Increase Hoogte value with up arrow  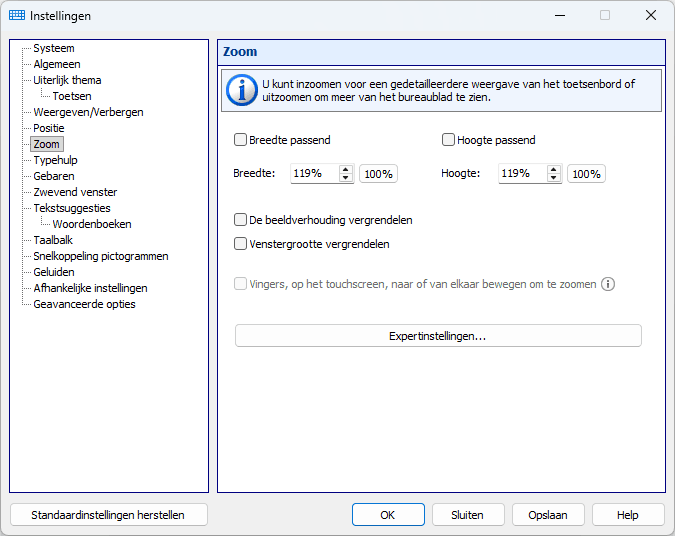pyautogui.click(x=554, y=170)
